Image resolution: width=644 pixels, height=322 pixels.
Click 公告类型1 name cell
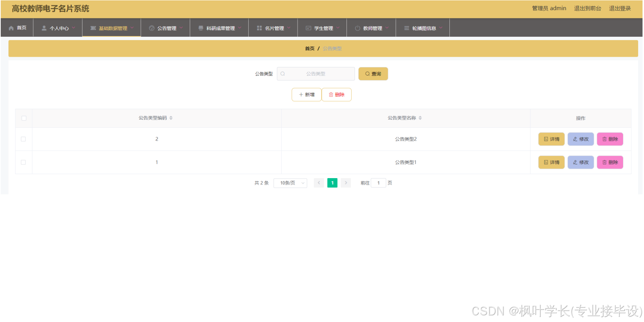tap(406, 162)
